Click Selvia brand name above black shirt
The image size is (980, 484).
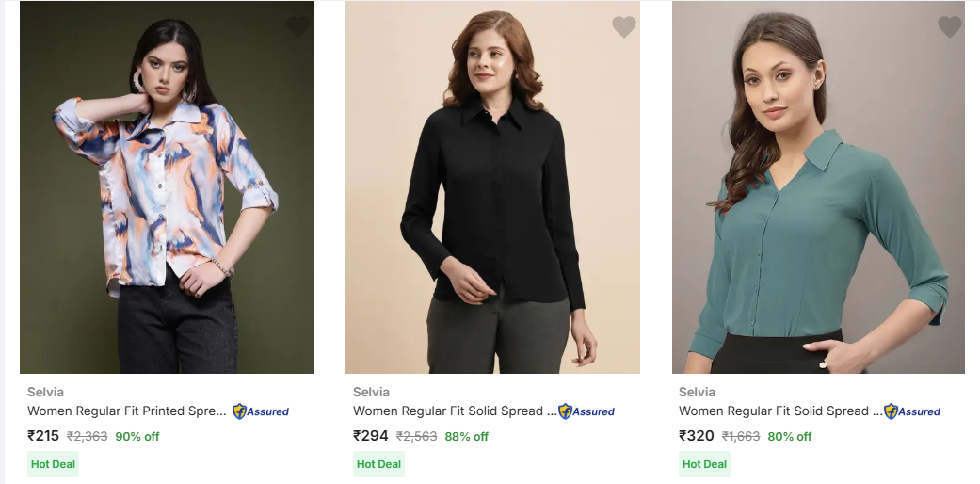click(371, 392)
